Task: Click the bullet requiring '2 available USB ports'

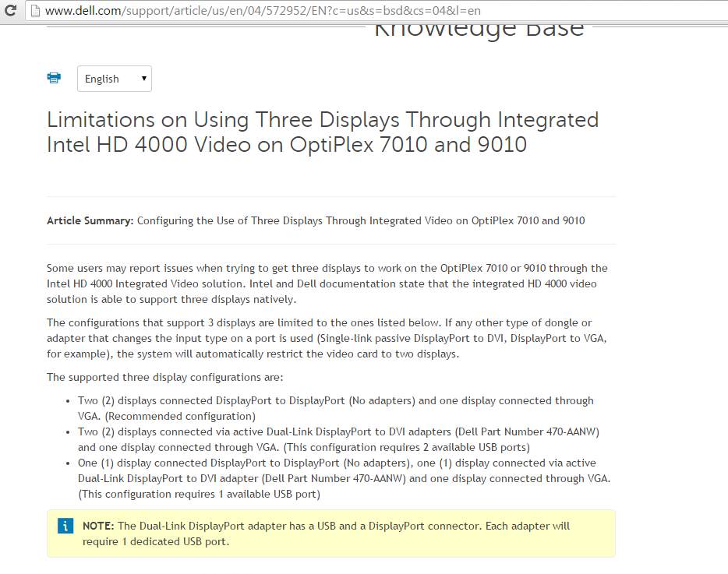Action: coord(338,439)
